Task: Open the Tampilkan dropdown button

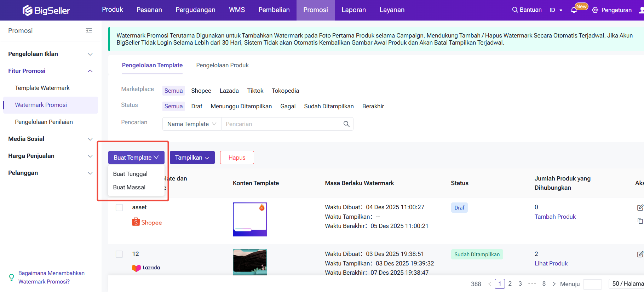Action: pyautogui.click(x=192, y=158)
